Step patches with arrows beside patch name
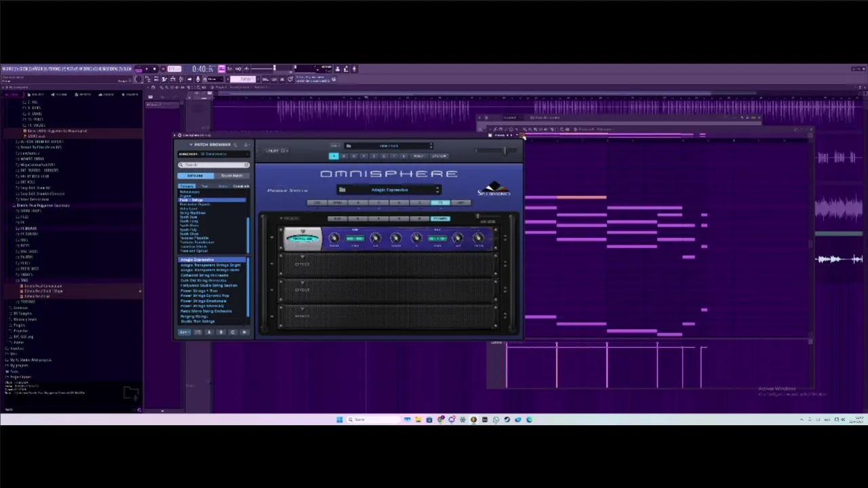The height and width of the screenshot is (488, 868). (437, 190)
